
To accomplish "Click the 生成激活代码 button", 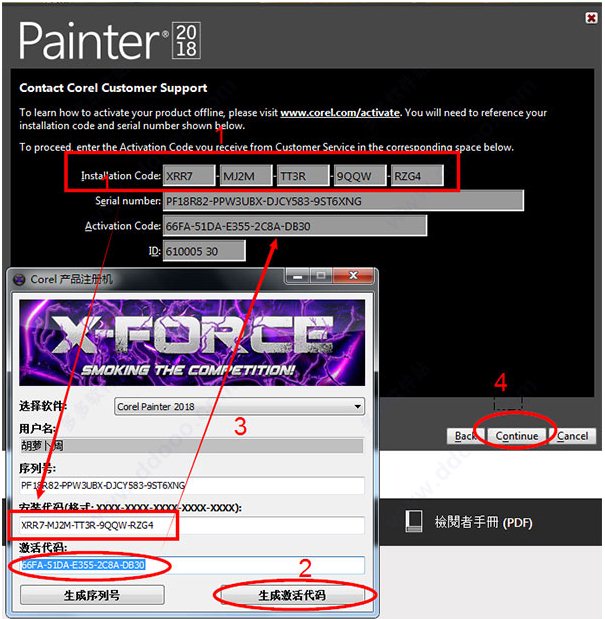I will [x=292, y=595].
